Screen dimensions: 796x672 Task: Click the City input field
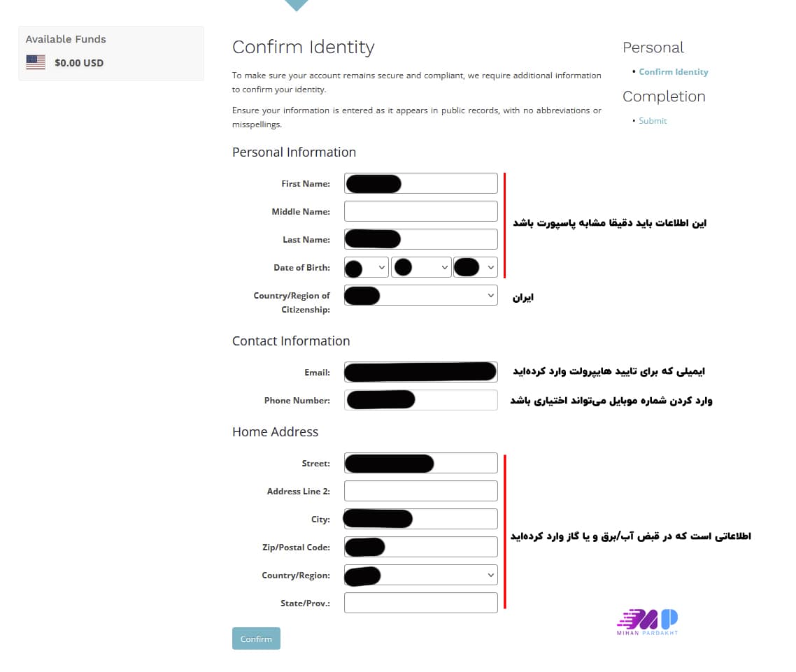pos(455,519)
